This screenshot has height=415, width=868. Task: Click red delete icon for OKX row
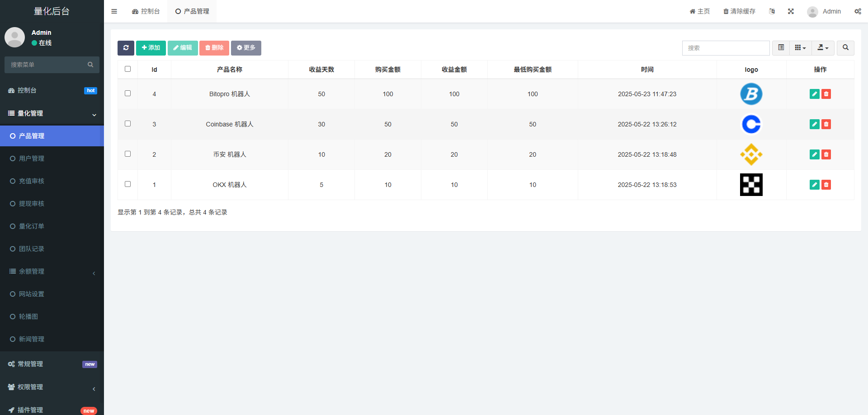[826, 185]
